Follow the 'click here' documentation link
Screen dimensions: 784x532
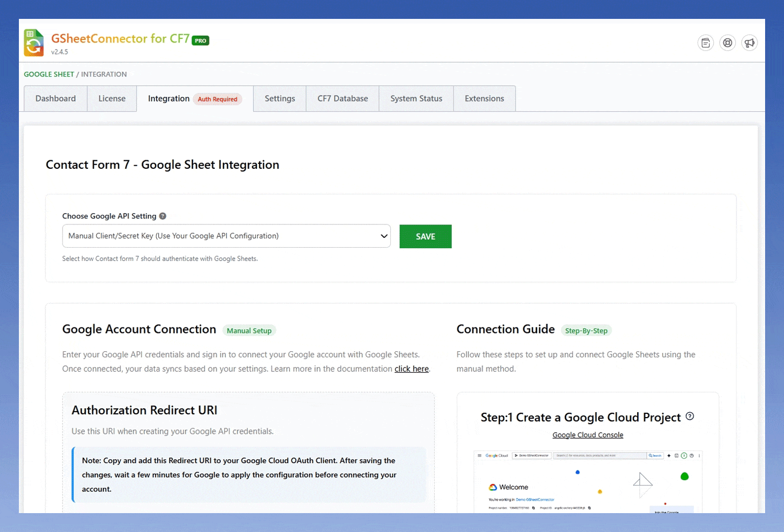(411, 369)
